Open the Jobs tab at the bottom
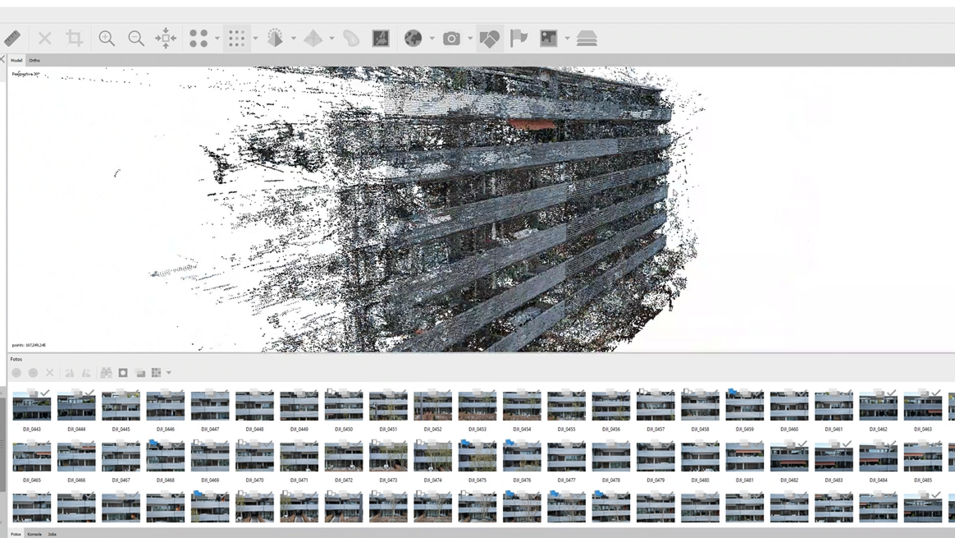Viewport: 955px width, 538px height. (52, 534)
